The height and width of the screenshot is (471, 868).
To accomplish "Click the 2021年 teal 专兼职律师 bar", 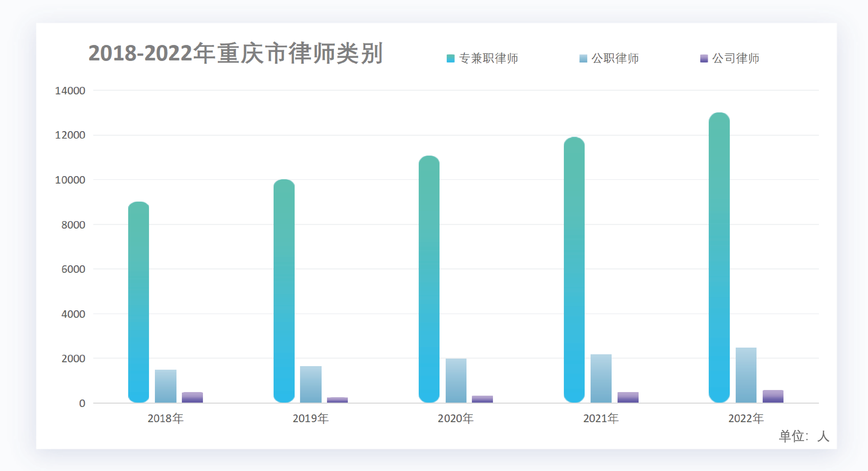I will click(x=574, y=270).
